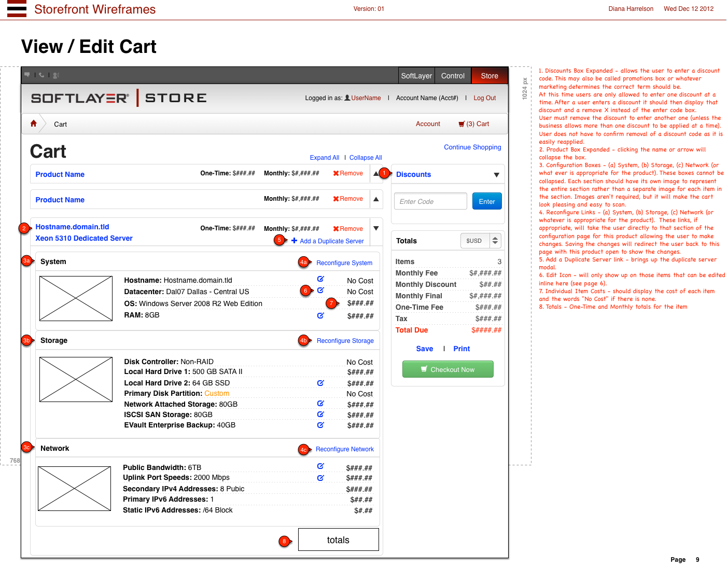Click edit icon for EVault Enterprise Backup

click(320, 425)
